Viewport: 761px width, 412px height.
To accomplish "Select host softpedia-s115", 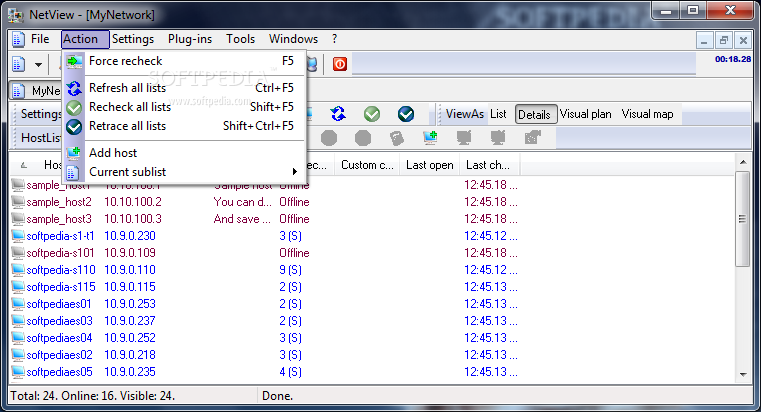I will 61,287.
